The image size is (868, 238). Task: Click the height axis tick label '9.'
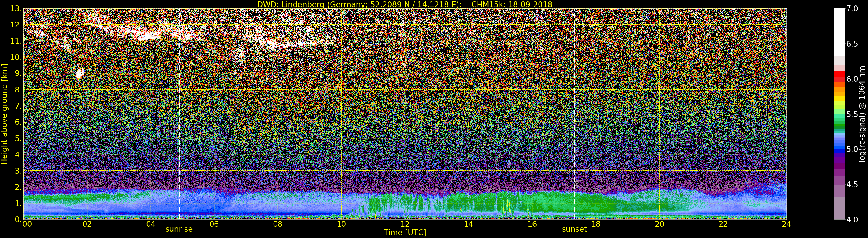[18, 73]
